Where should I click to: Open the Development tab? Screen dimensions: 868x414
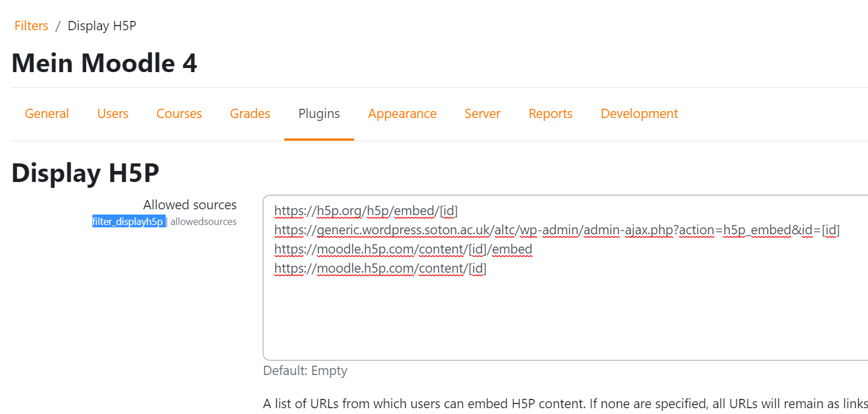(640, 114)
